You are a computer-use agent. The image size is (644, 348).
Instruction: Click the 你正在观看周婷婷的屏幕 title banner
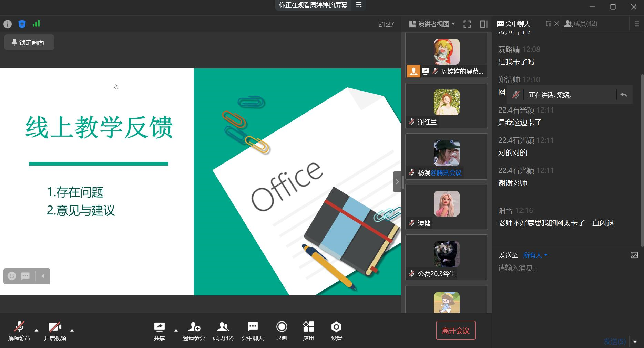313,5
